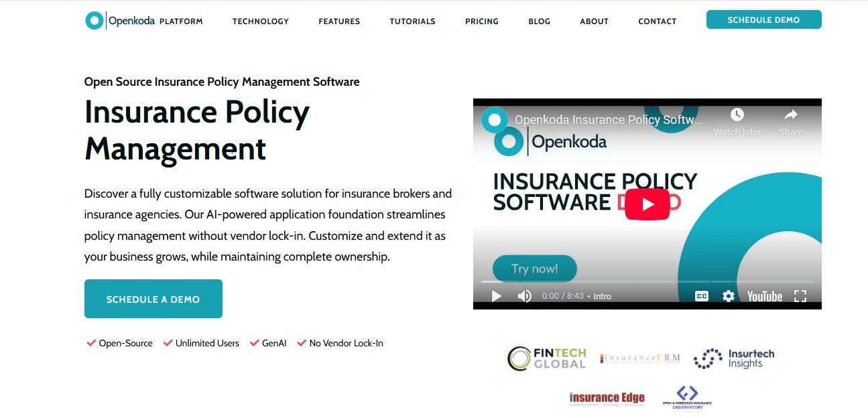
Task: Open video on YouTube via logo
Action: point(765,296)
